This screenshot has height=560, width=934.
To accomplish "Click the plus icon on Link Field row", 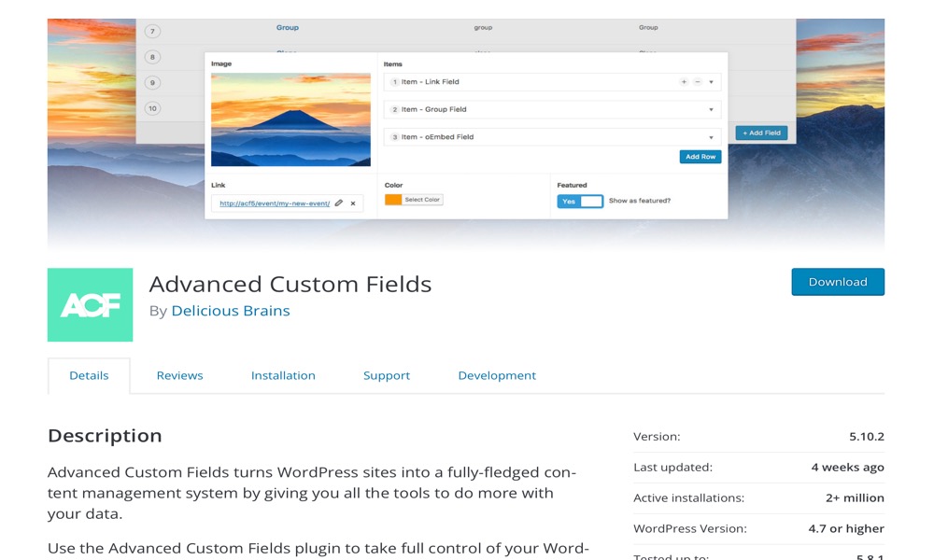I will [684, 82].
